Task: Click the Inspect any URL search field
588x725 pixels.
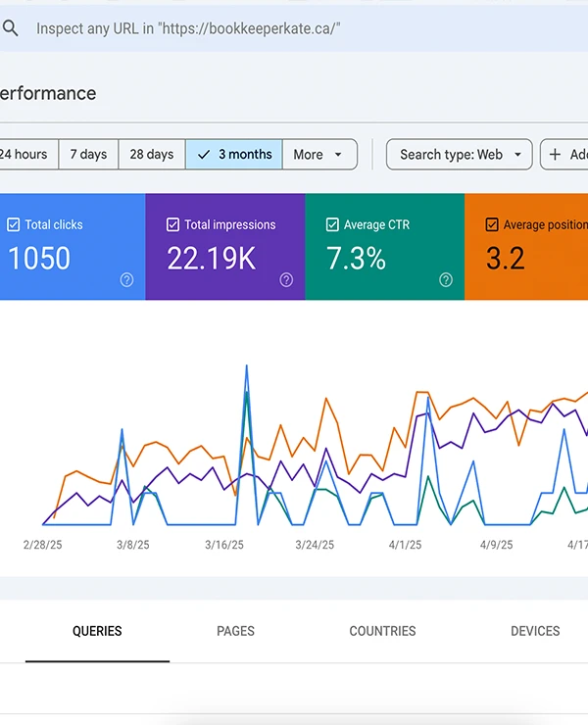Action: pyautogui.click(x=294, y=28)
